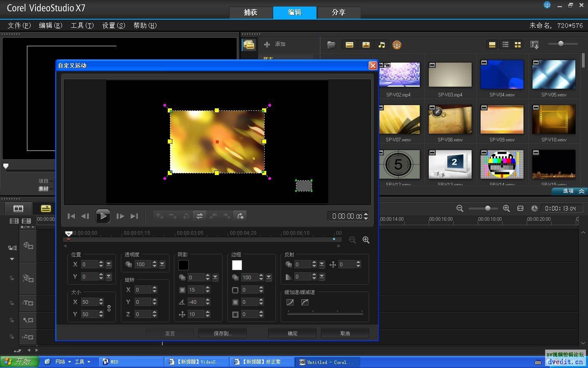The image size is (588, 368).
Task: Click the 保存到... save to button
Action: pos(223,333)
